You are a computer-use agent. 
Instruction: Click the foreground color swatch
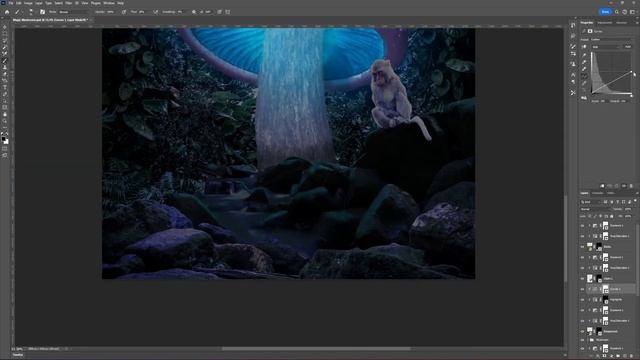tap(4, 139)
